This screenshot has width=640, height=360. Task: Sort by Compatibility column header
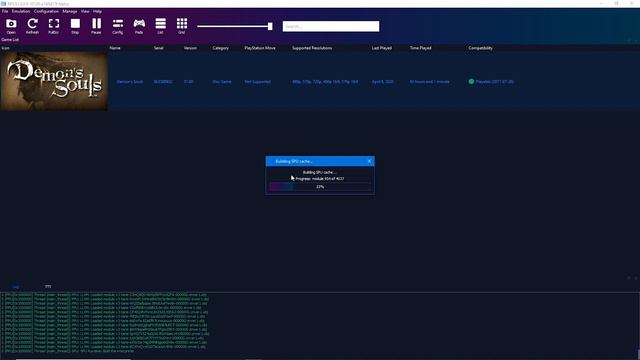(480, 48)
